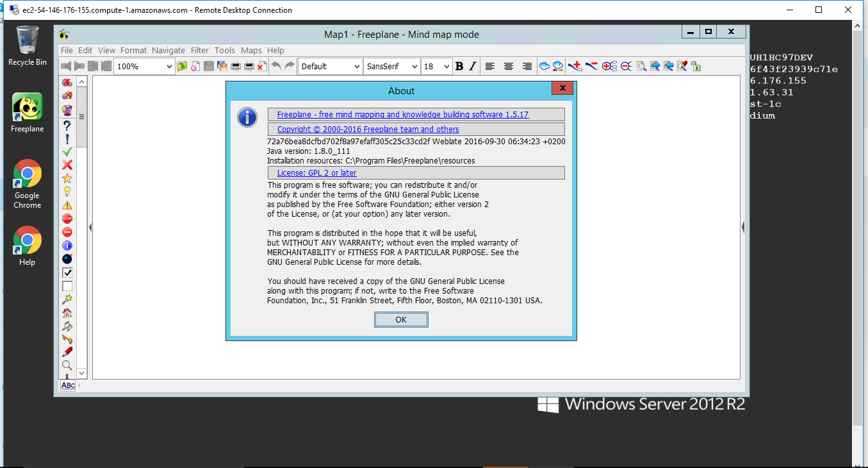
Task: Expand the SansSerif font dropdown
Action: 414,66
